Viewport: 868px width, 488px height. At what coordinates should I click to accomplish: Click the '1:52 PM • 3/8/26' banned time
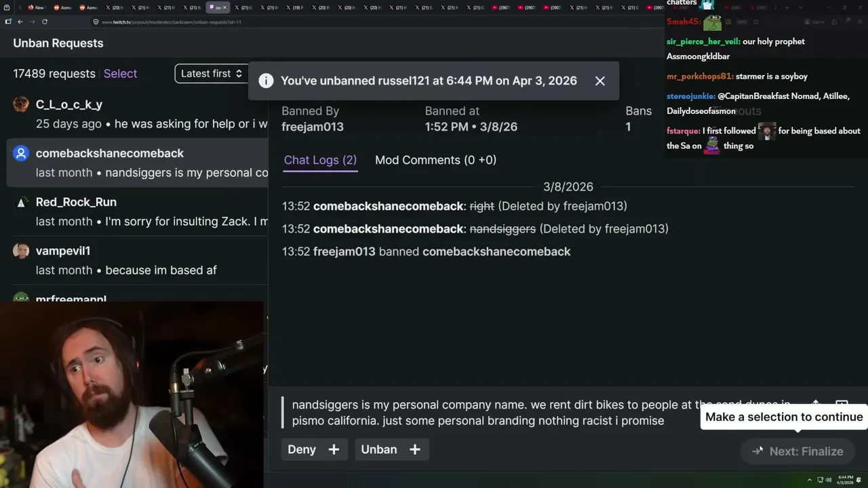[471, 127]
